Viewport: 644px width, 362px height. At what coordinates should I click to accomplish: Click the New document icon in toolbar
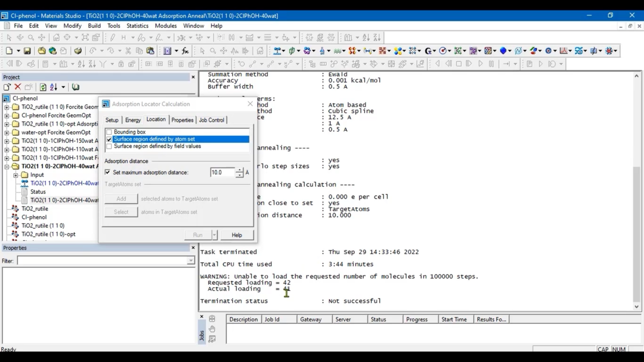tap(9, 51)
